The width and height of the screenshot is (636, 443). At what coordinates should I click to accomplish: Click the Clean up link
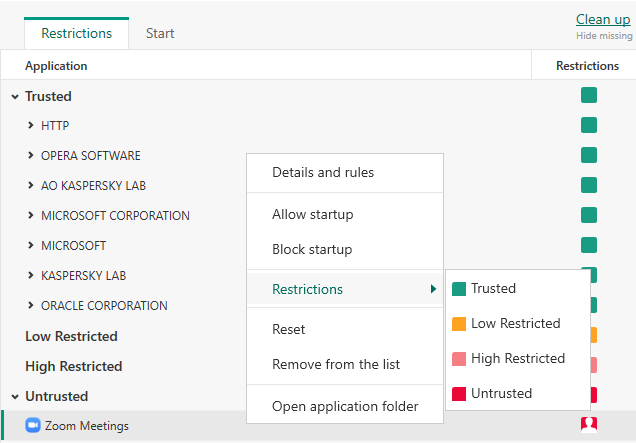[x=603, y=19]
